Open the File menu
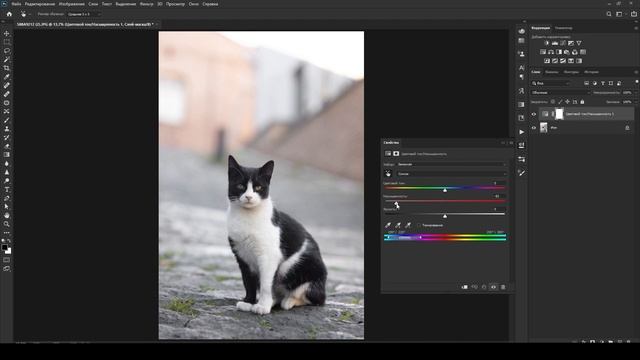Screen dimensions: 640x360 point(16,4)
